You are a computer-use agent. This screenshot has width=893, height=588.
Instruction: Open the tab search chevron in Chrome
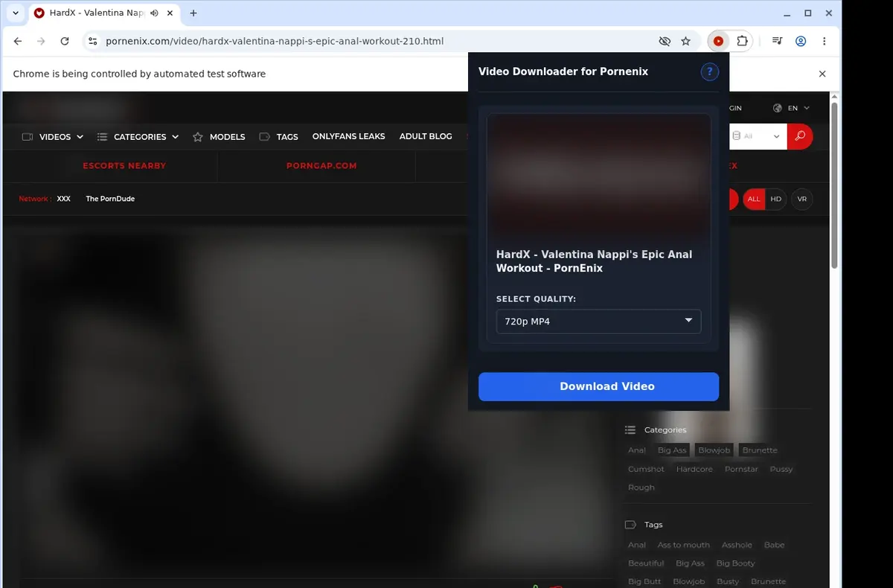16,13
